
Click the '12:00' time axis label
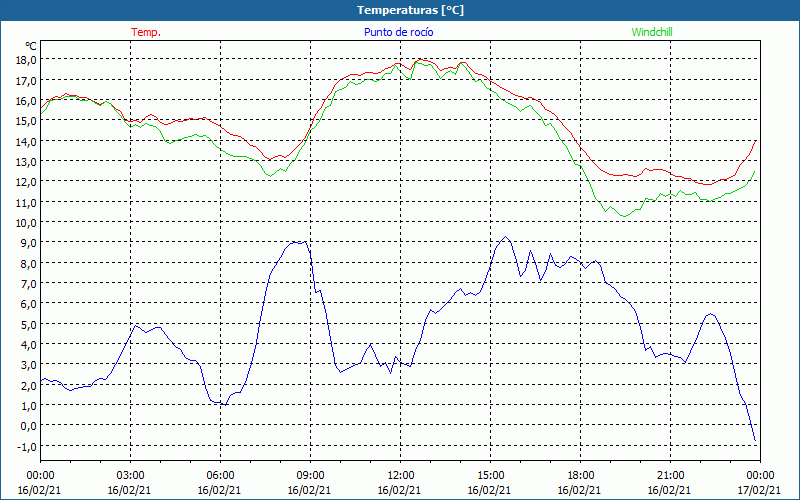pos(401,476)
